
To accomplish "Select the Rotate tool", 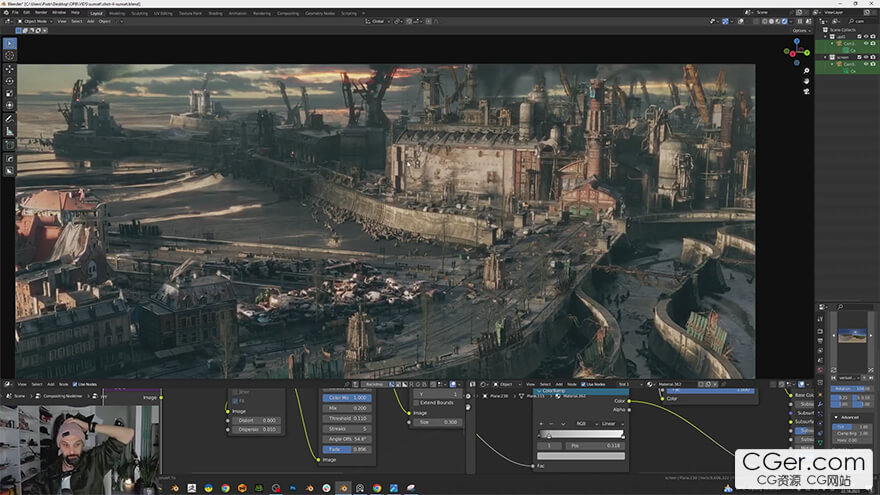I will [x=10, y=81].
